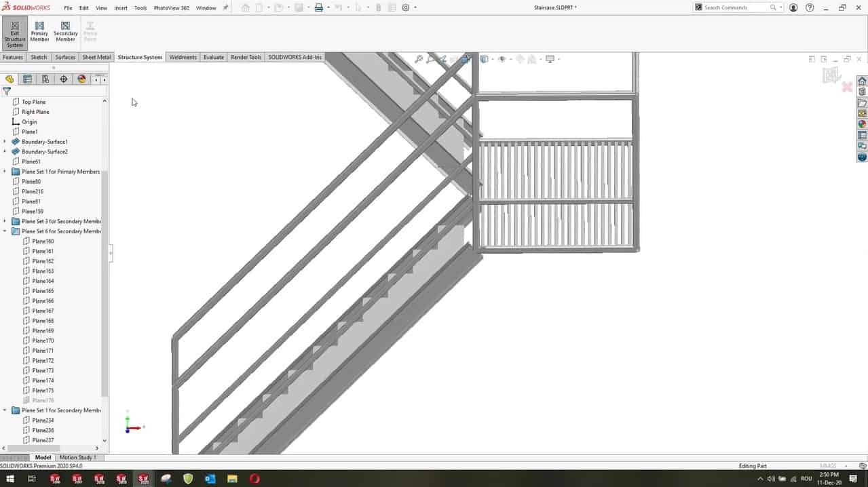Select the Secondary Member tool
This screenshot has width=868, height=487.
66,32
